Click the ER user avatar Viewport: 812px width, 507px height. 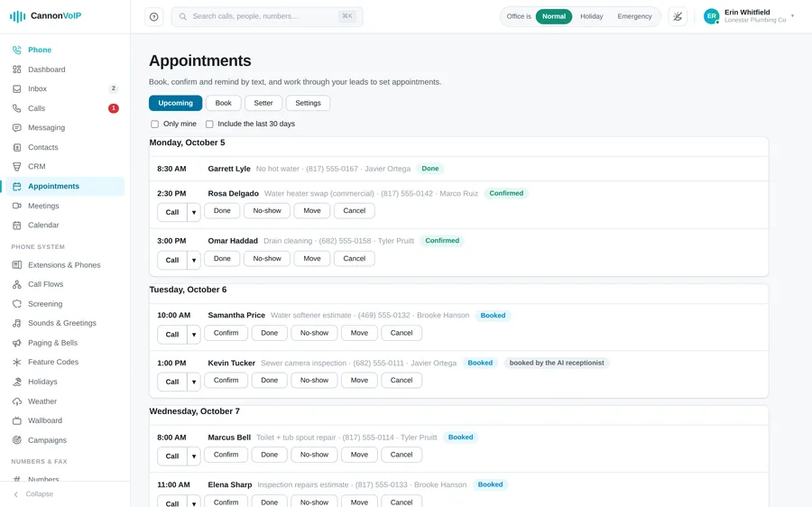pyautogui.click(x=712, y=16)
